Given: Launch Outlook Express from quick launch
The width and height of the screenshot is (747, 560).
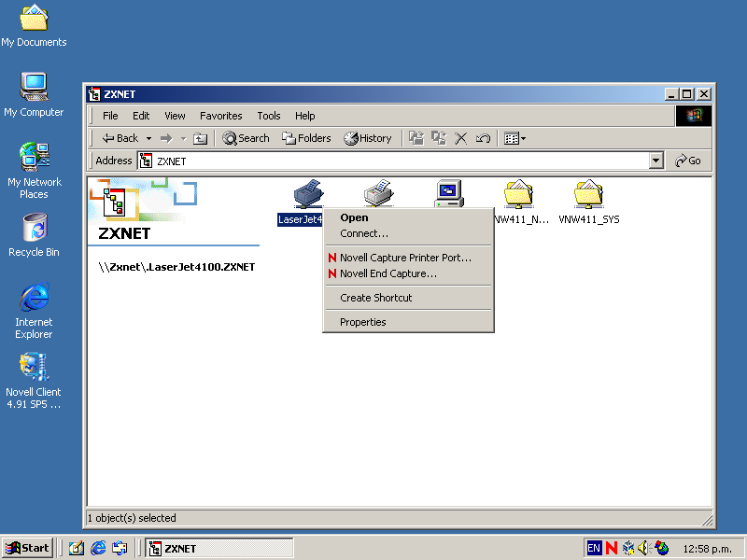Looking at the screenshot, I should click(x=120, y=549).
